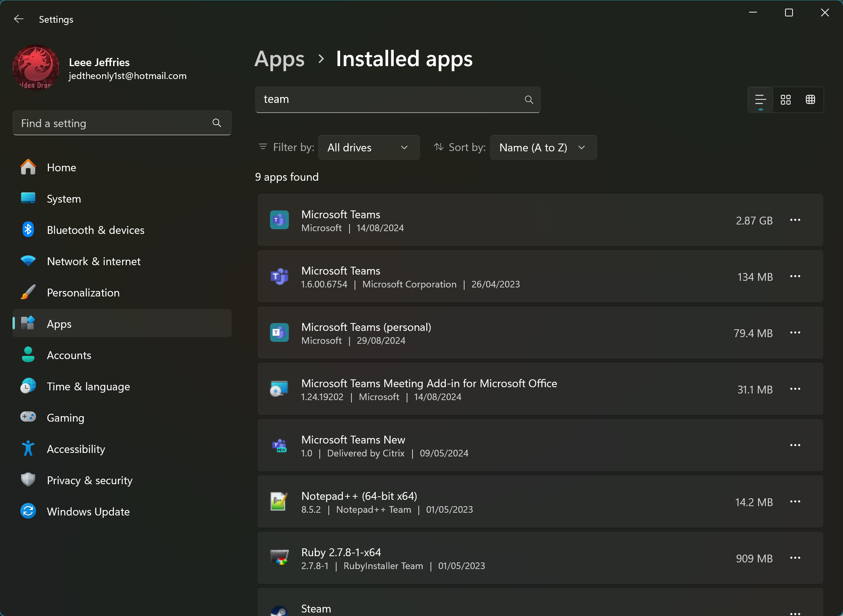The width and height of the screenshot is (843, 616).
Task: Minimize the Settings window
Action: click(753, 13)
